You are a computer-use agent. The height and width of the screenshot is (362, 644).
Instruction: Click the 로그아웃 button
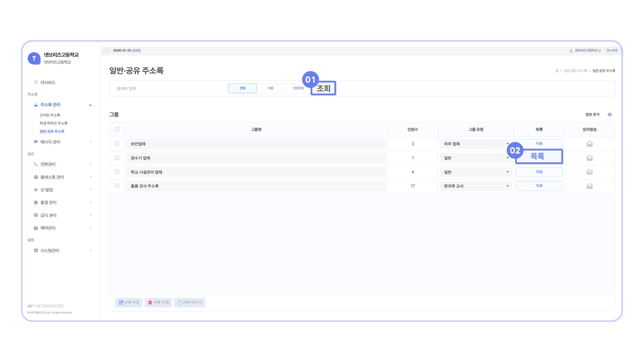(x=612, y=51)
